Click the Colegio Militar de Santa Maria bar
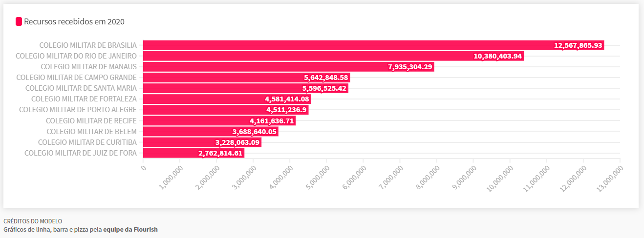Image resolution: width=644 pixels, height=238 pixels. (x=220, y=88)
